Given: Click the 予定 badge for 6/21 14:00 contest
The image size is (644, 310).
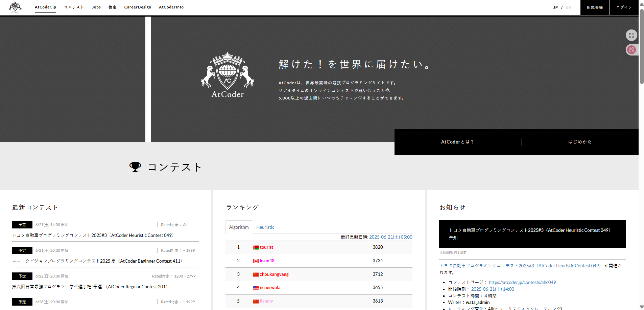Looking at the screenshot, I should 22,225.
